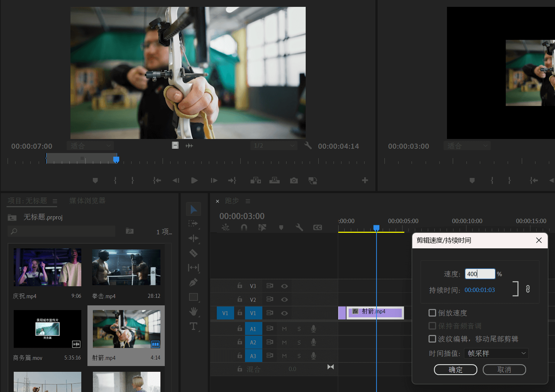Screen dimensions: 555x392
Task: Open source monitor settings wrench
Action: 308,145
